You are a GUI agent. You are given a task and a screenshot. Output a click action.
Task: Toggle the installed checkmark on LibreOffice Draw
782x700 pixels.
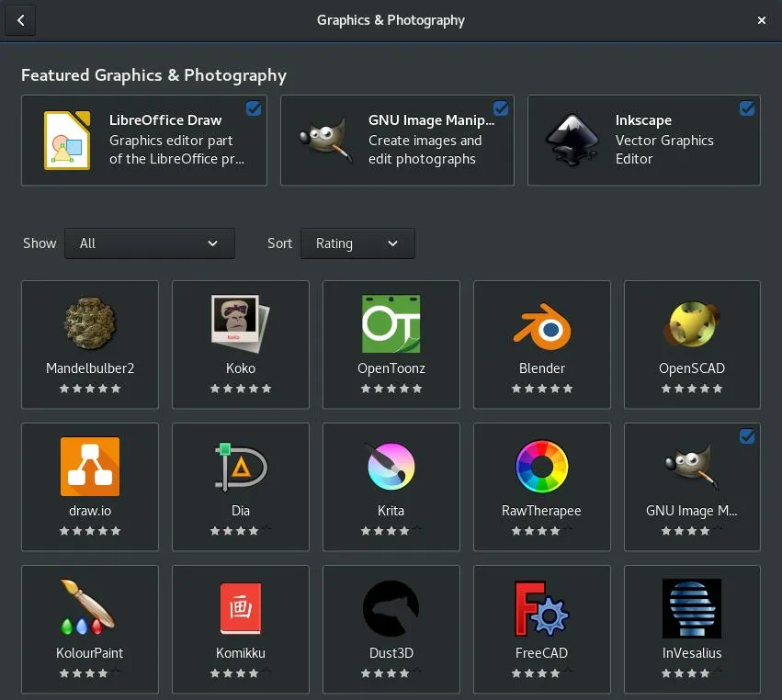[x=254, y=108]
